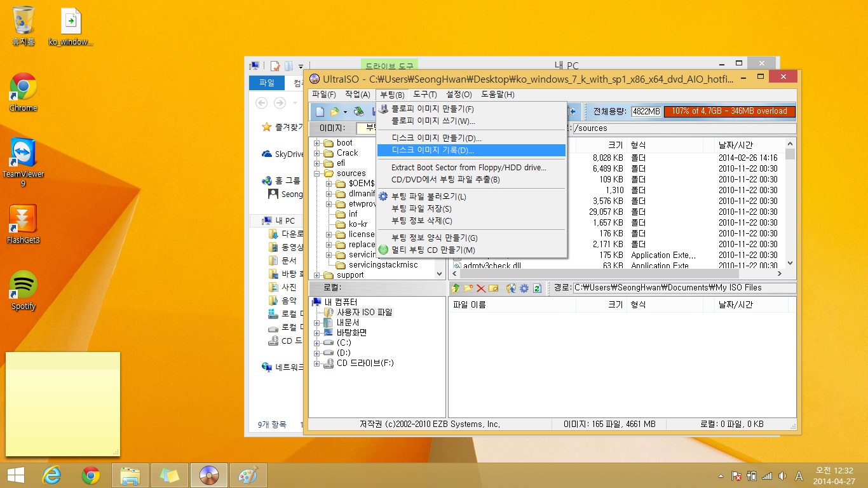This screenshot has width=868, height=488.
Task: Select the ko-kr folder in image tree
Action: tap(358, 224)
